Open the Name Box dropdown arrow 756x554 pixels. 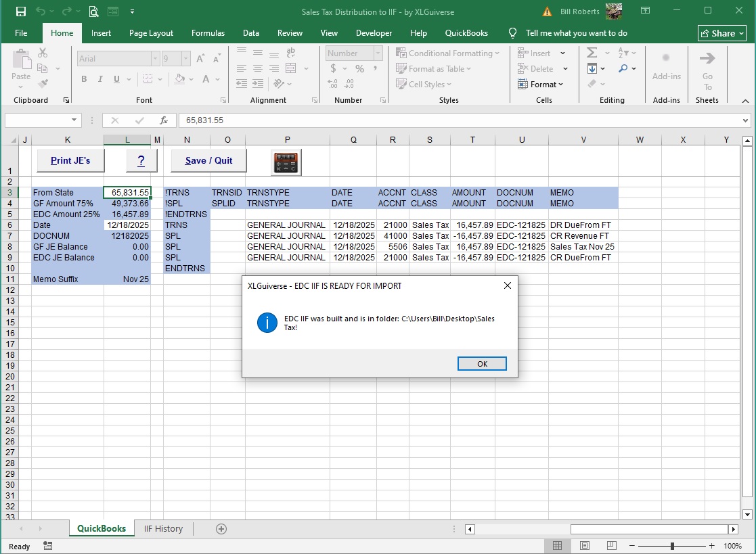(74, 120)
